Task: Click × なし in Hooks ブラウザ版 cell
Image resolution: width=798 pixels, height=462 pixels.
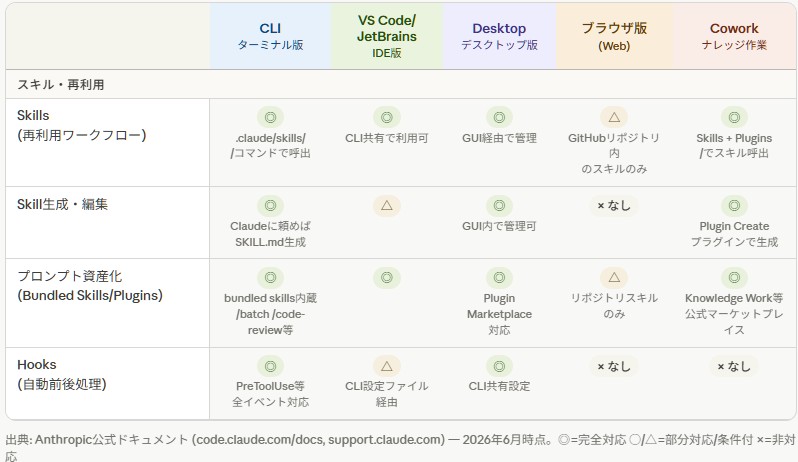Action: (614, 366)
